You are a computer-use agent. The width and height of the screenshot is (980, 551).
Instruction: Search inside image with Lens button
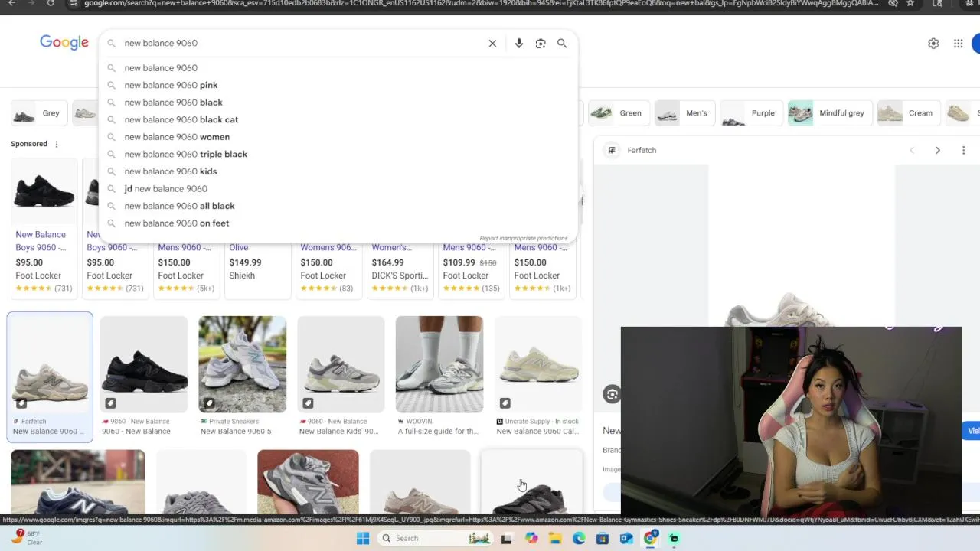coord(611,394)
